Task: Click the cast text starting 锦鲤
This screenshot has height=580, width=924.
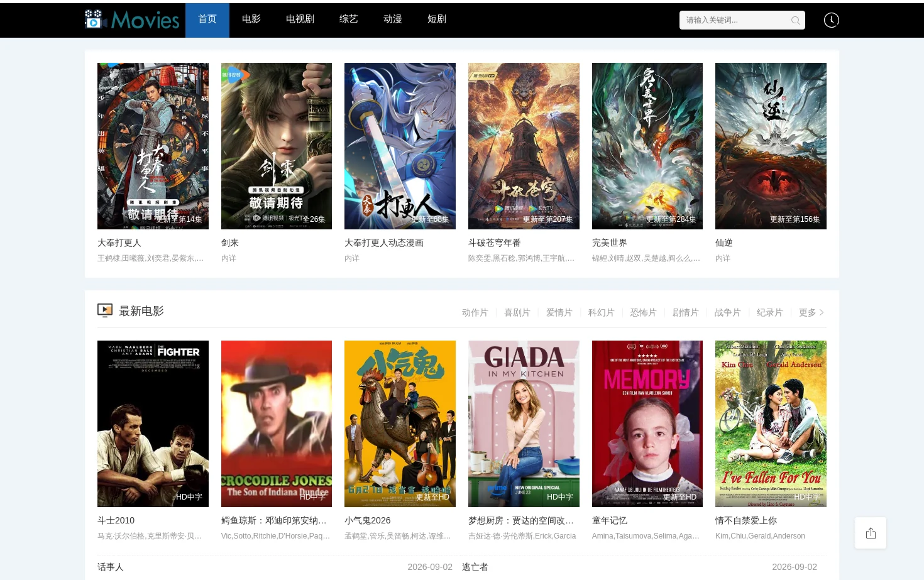Action: (x=646, y=258)
